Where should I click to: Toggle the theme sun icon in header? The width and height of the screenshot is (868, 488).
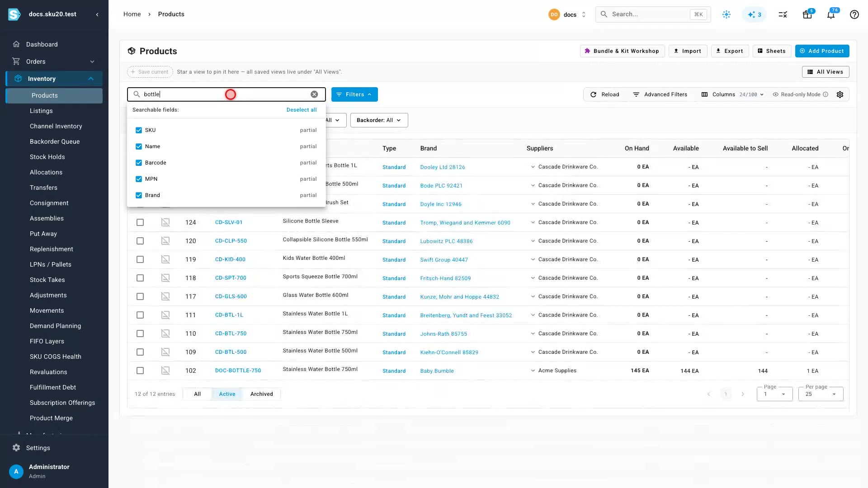point(726,14)
